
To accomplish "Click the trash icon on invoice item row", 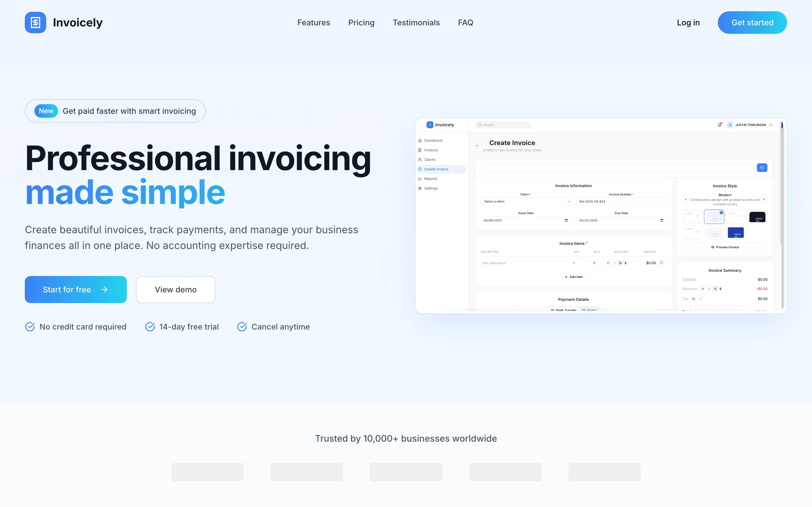I will tap(661, 263).
